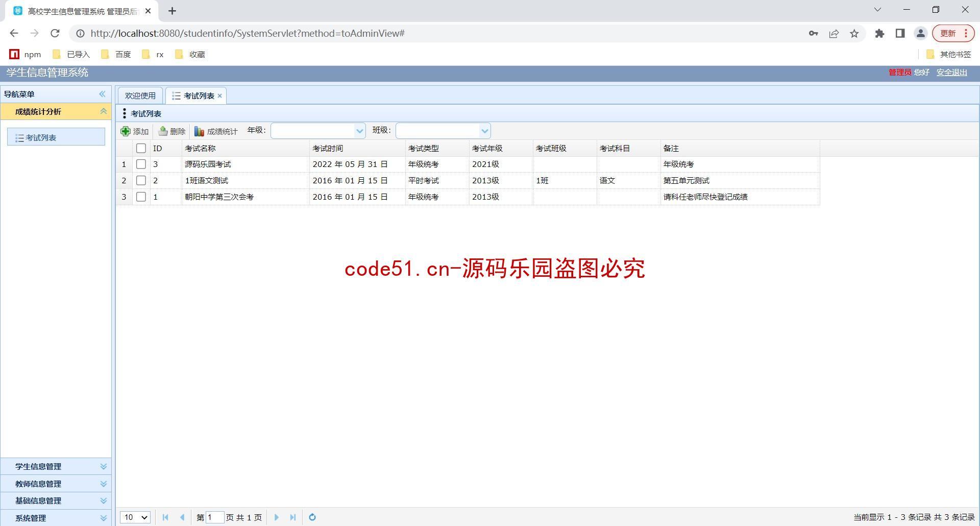Open the 班级 class dropdown
Image resolution: width=980 pixels, height=526 pixels.
pos(484,131)
